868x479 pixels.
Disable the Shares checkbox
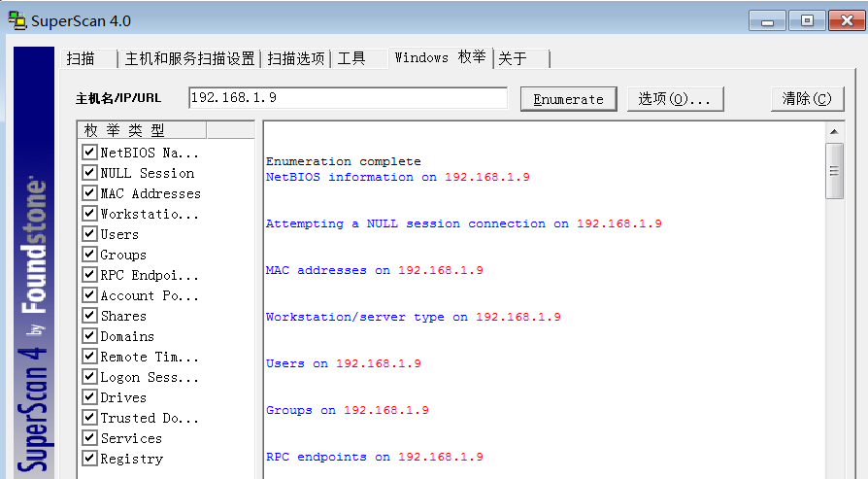89,316
